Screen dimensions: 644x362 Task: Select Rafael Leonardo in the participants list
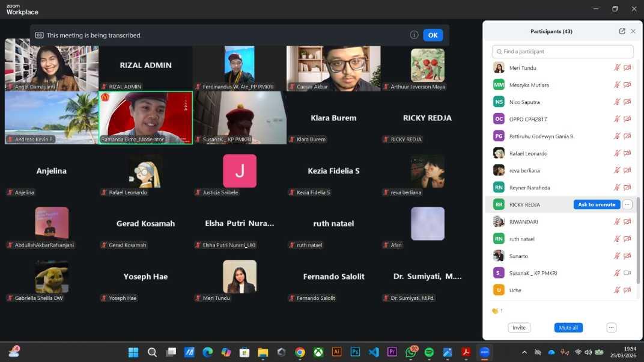[x=529, y=153]
